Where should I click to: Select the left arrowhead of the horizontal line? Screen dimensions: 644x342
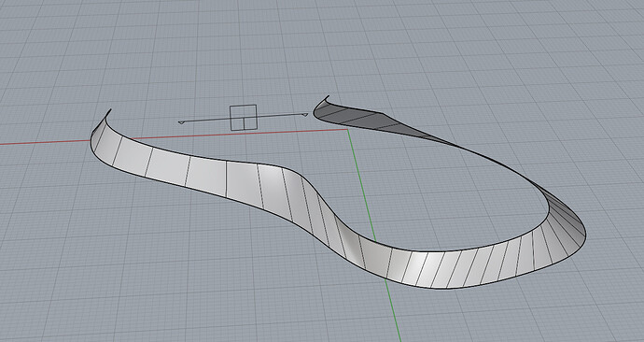181,122
